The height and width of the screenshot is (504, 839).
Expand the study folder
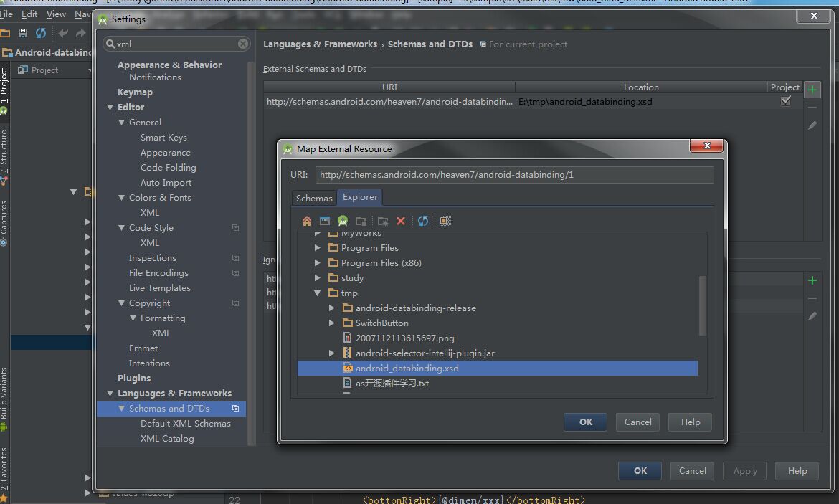coord(317,277)
